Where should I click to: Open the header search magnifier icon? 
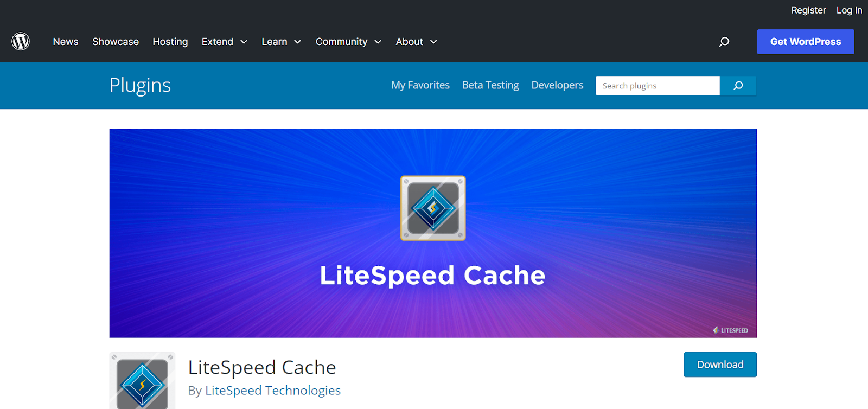(x=724, y=42)
